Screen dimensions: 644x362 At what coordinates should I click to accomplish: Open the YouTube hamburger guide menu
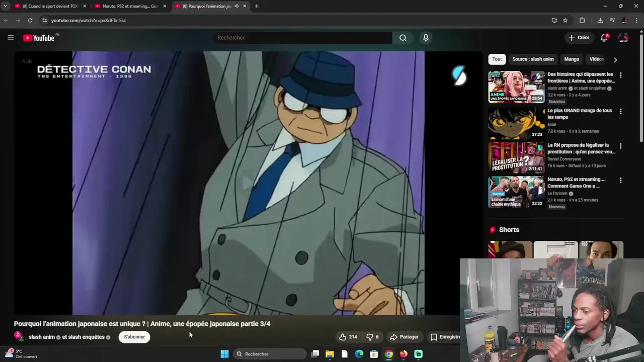[x=11, y=38]
